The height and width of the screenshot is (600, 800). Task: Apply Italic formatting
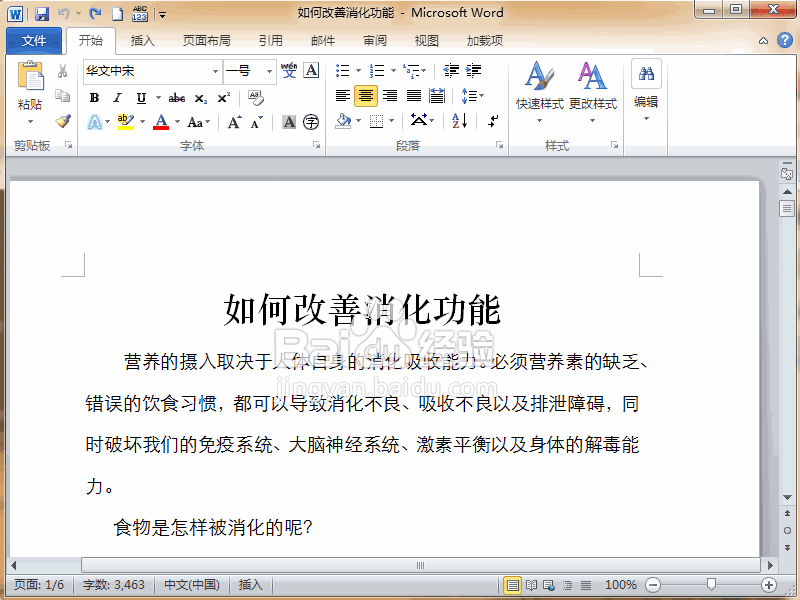[117, 97]
